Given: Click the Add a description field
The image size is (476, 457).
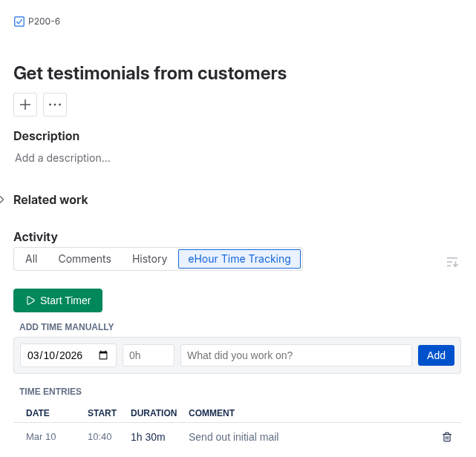Looking at the screenshot, I should click(x=62, y=158).
